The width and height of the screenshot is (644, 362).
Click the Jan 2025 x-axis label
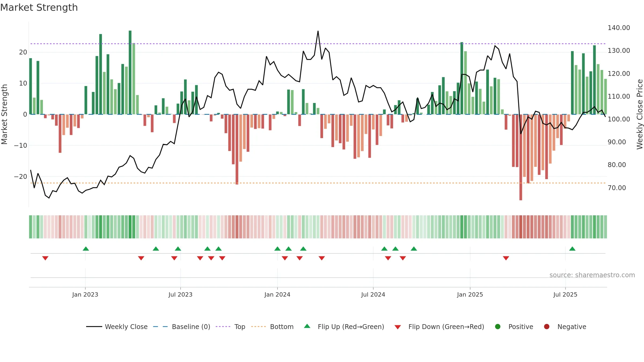[470, 294]
